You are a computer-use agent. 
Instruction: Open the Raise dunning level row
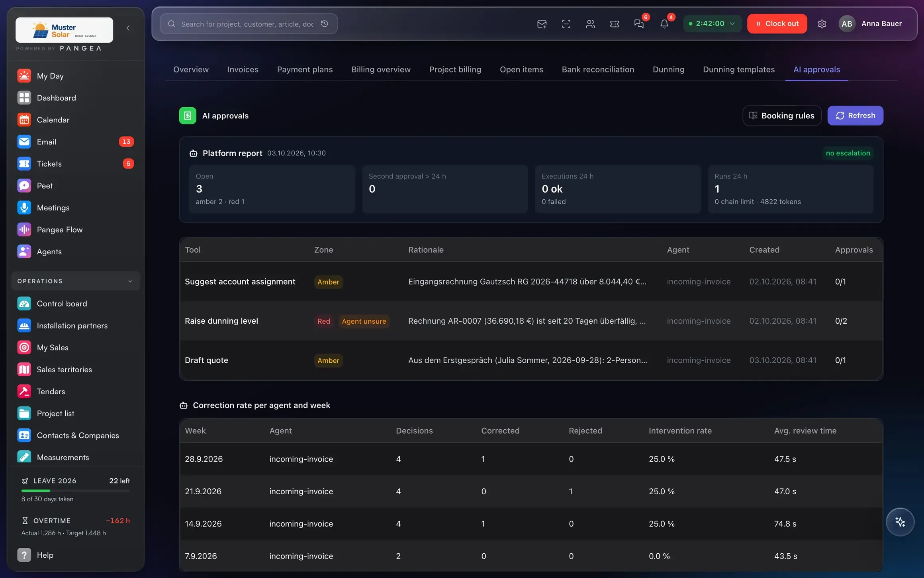[531, 321]
